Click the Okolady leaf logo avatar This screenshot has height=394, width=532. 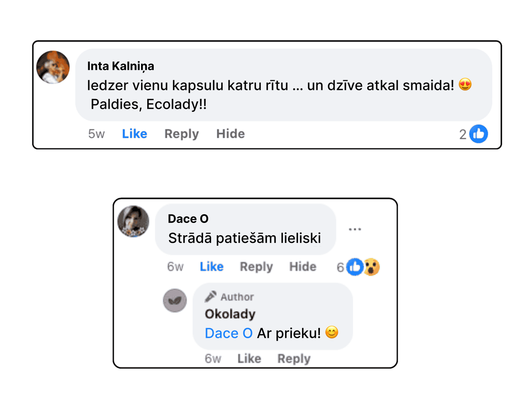pyautogui.click(x=175, y=300)
